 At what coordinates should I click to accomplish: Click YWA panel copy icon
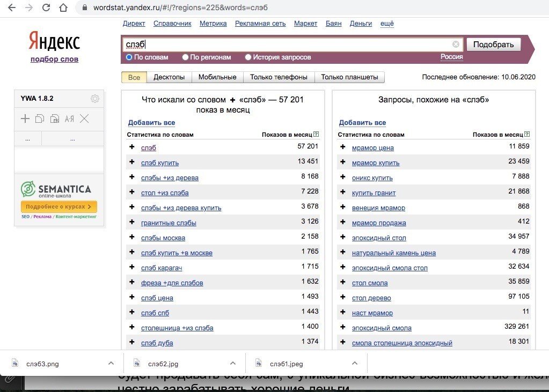tap(40, 119)
